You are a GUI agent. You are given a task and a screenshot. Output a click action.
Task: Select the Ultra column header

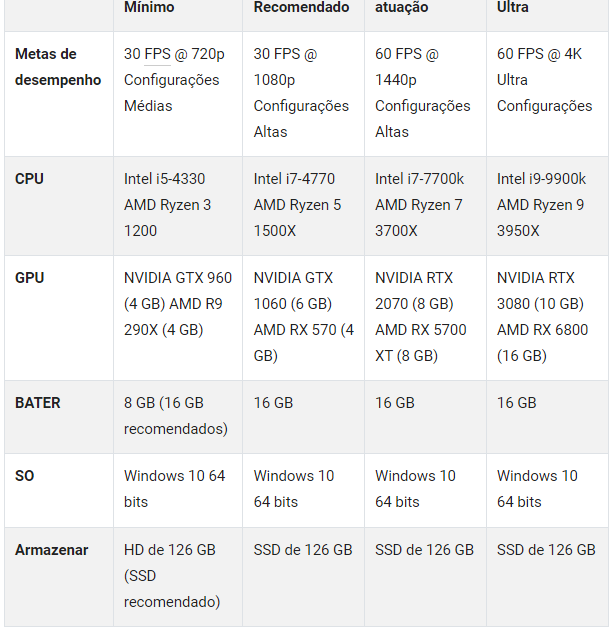513,8
